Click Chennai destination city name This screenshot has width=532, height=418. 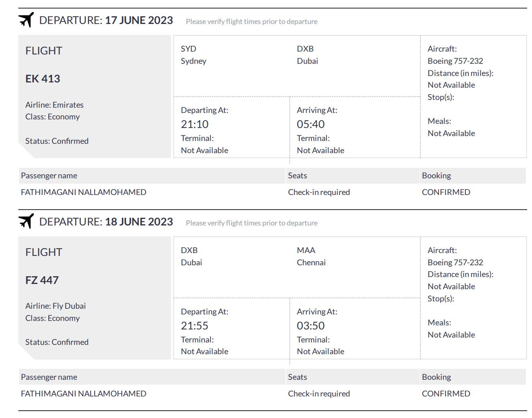(311, 262)
